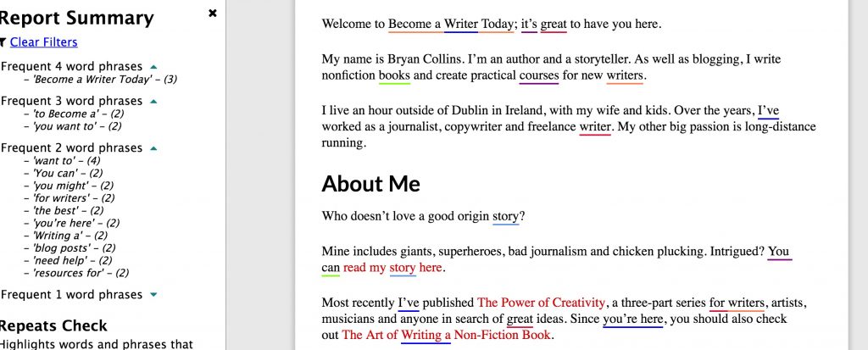Screen dimensions: 868x350
Task: Collapse Frequent 2 word phrases section
Action: click(x=154, y=148)
